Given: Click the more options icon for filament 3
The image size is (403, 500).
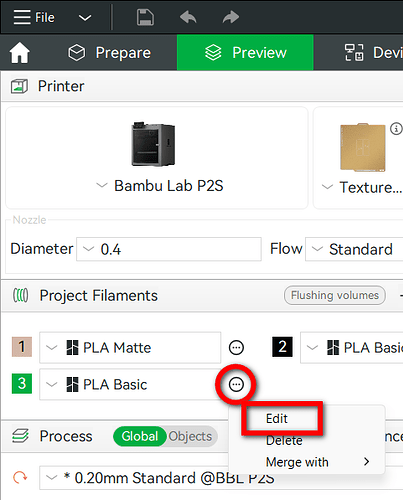Looking at the screenshot, I should 236,384.
